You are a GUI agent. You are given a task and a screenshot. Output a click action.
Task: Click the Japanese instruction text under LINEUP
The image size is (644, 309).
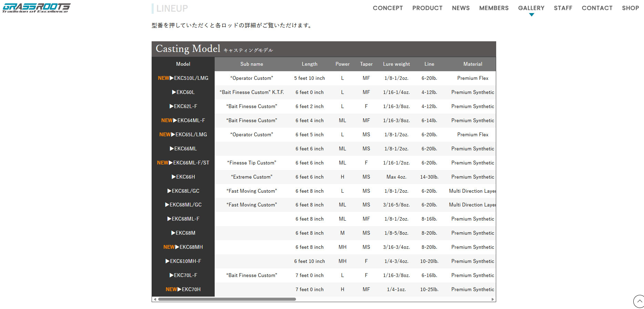232,25
